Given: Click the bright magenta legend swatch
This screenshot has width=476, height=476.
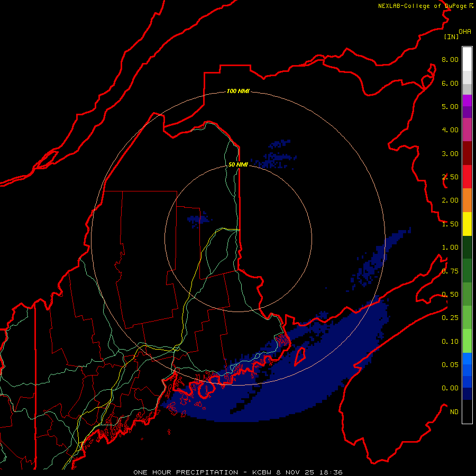Looking at the screenshot, I should 467,100.
